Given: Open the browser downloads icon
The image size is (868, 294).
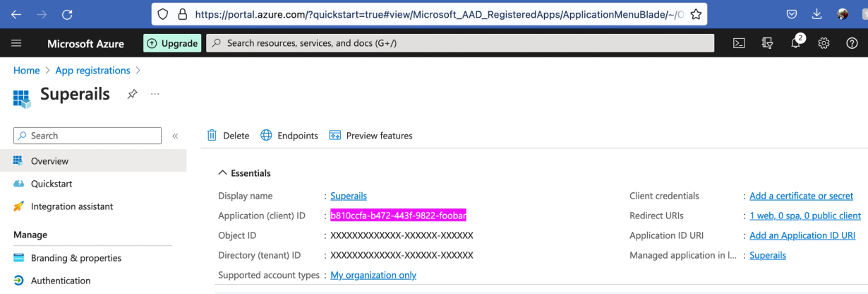Looking at the screenshot, I should pyautogui.click(x=817, y=14).
